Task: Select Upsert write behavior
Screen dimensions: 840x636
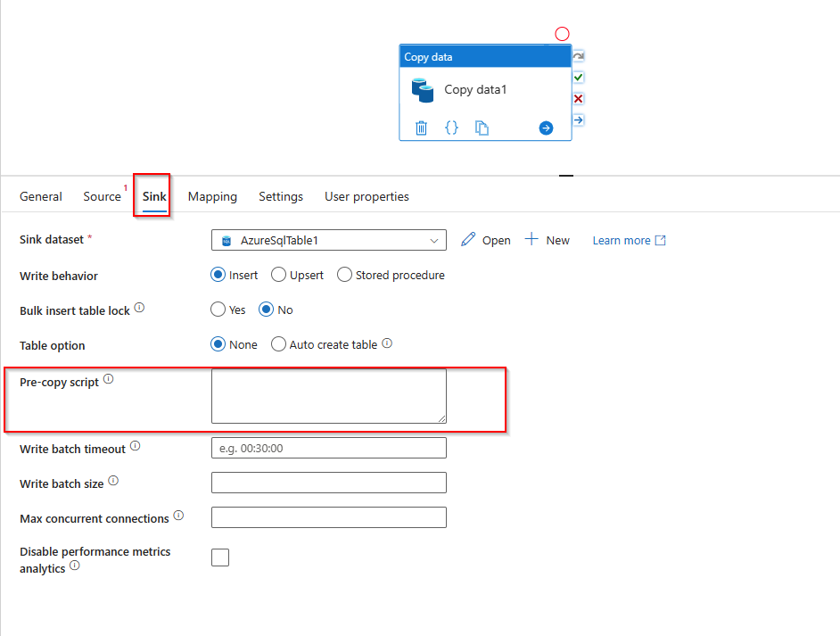Action: 277,275
